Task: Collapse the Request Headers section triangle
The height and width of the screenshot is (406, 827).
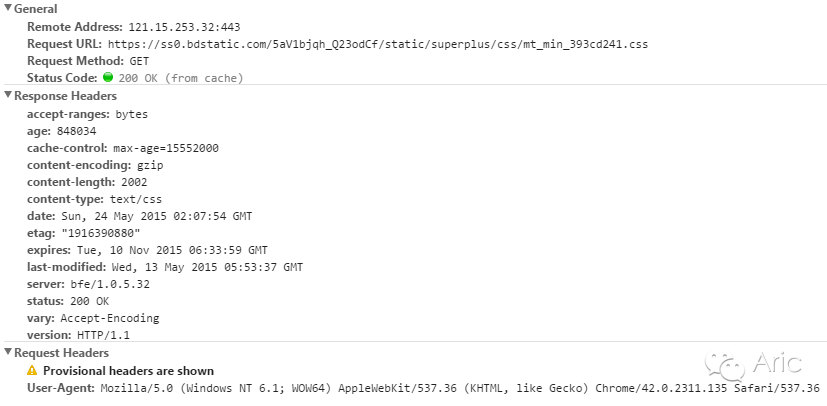Action: coord(8,352)
